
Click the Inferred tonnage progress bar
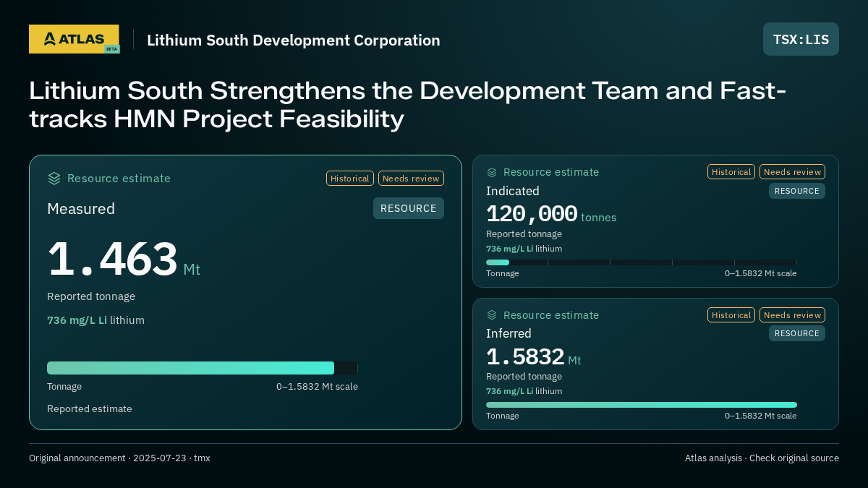[x=642, y=405]
